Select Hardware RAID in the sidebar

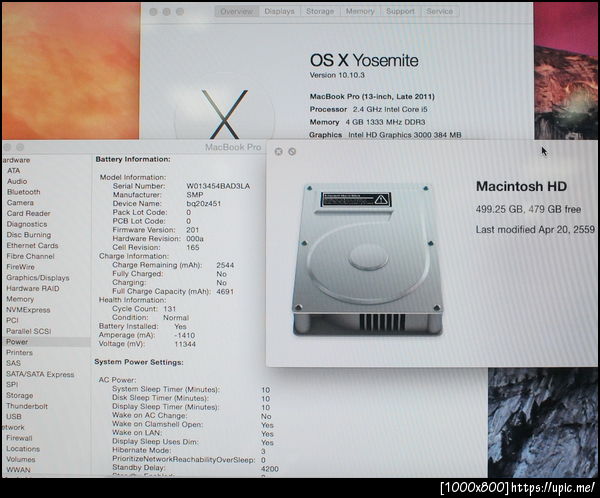tap(33, 288)
